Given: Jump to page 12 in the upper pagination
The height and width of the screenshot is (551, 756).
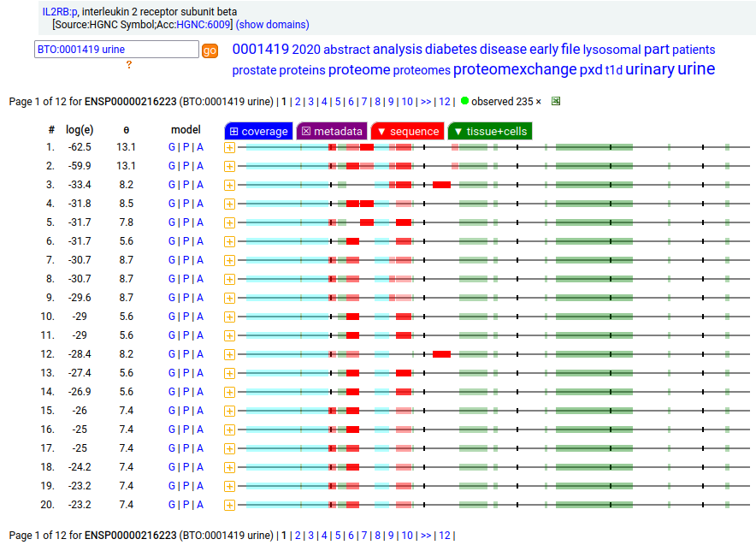Looking at the screenshot, I should click(x=445, y=102).
